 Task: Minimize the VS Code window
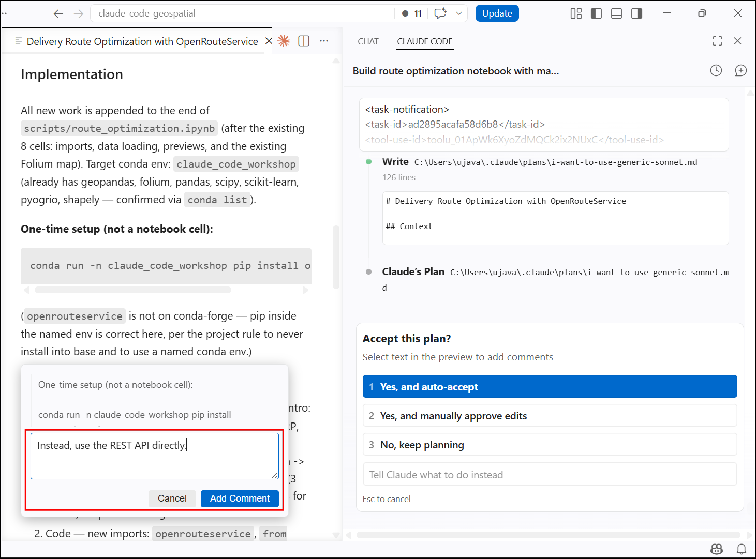666,13
